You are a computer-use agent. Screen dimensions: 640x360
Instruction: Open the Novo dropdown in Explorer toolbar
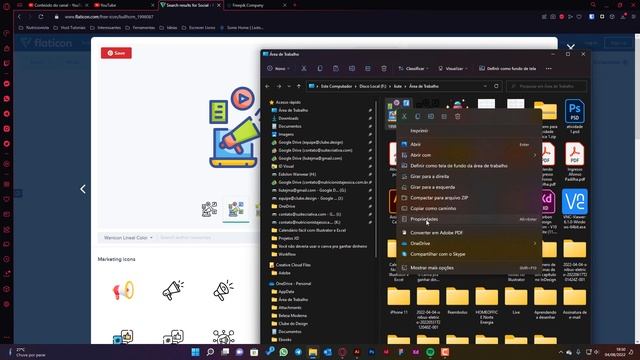[278, 69]
